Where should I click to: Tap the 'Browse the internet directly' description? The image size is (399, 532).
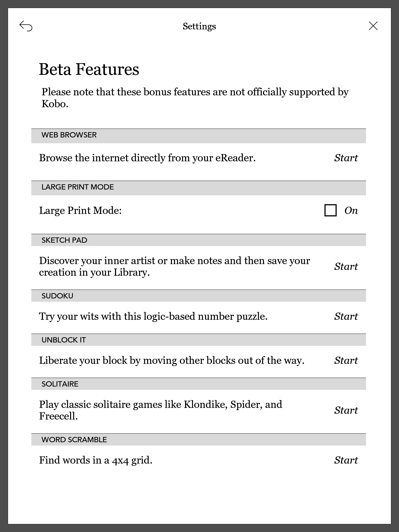point(147,158)
